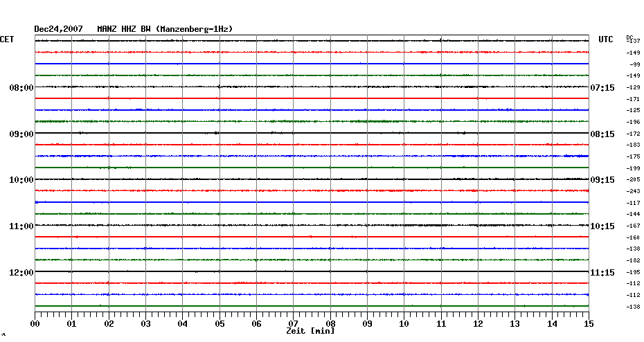Click the Dec24,2007 date in header
The height and width of the screenshot is (342, 644).
[x=59, y=29]
